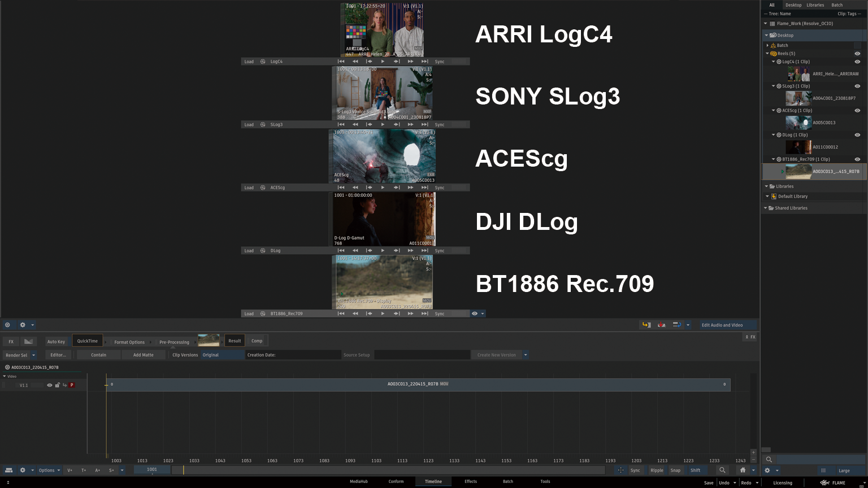Screen dimensions: 868x488
Task: Select the Pre-Processing tab
Action: (174, 342)
